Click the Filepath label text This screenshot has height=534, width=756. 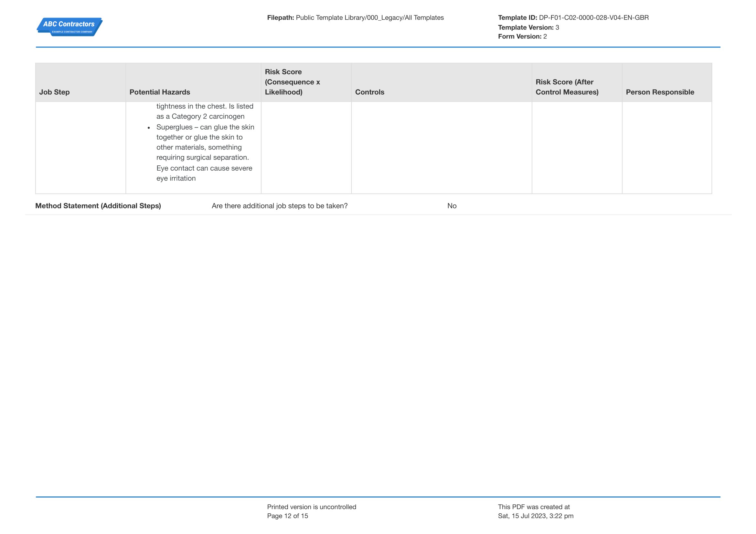(x=280, y=18)
